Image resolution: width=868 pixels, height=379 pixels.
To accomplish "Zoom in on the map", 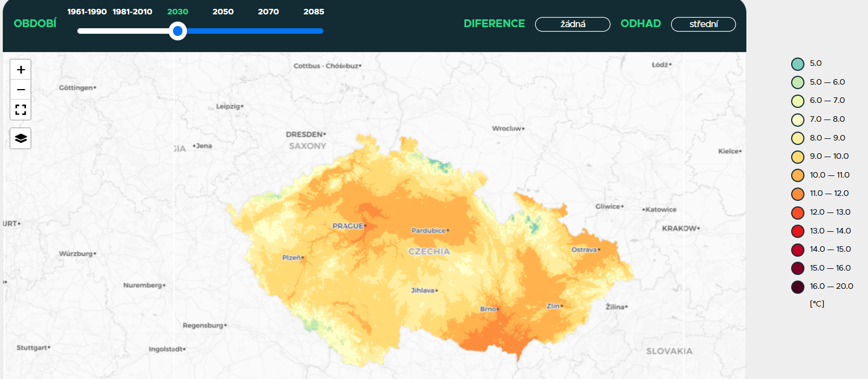I will [21, 70].
